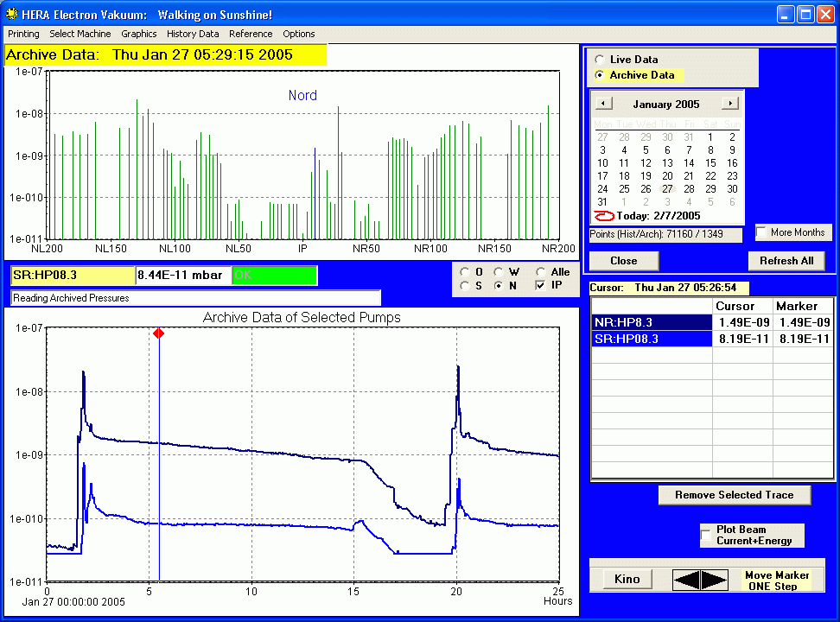Viewport: 840px width, 622px height.
Task: Click the Nord label in the bar chart
Action: coord(302,95)
